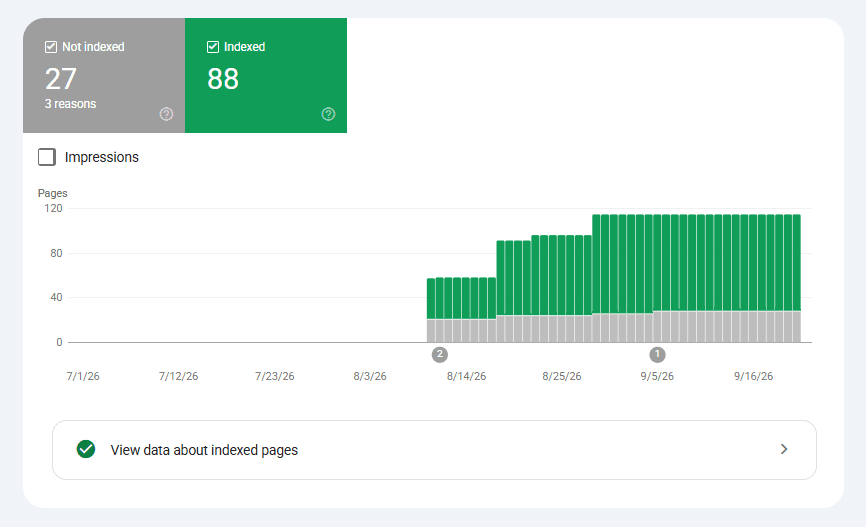This screenshot has width=866, height=527.
Task: Click the Pages axis label
Action: tap(52, 193)
